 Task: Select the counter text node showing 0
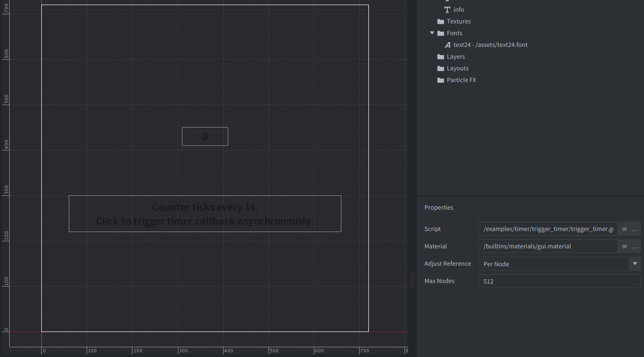click(x=205, y=137)
